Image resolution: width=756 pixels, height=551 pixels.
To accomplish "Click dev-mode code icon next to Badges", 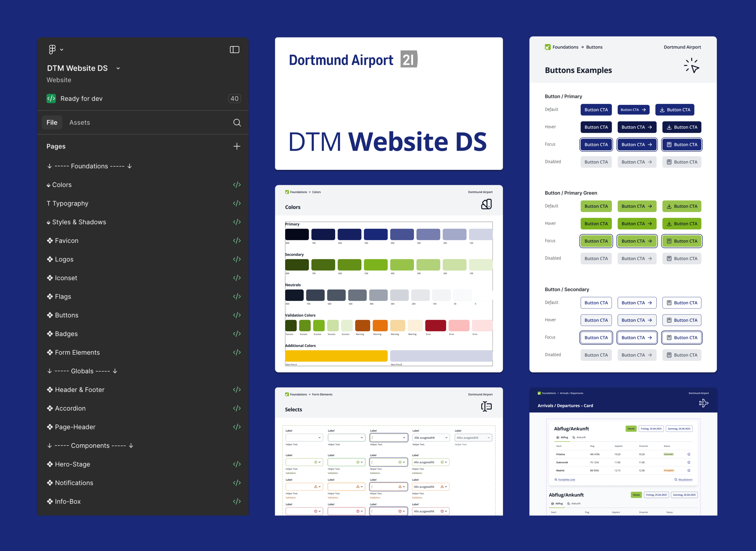I will coord(237,334).
